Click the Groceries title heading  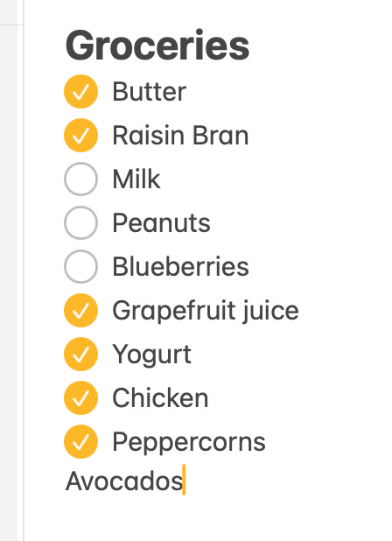157,46
